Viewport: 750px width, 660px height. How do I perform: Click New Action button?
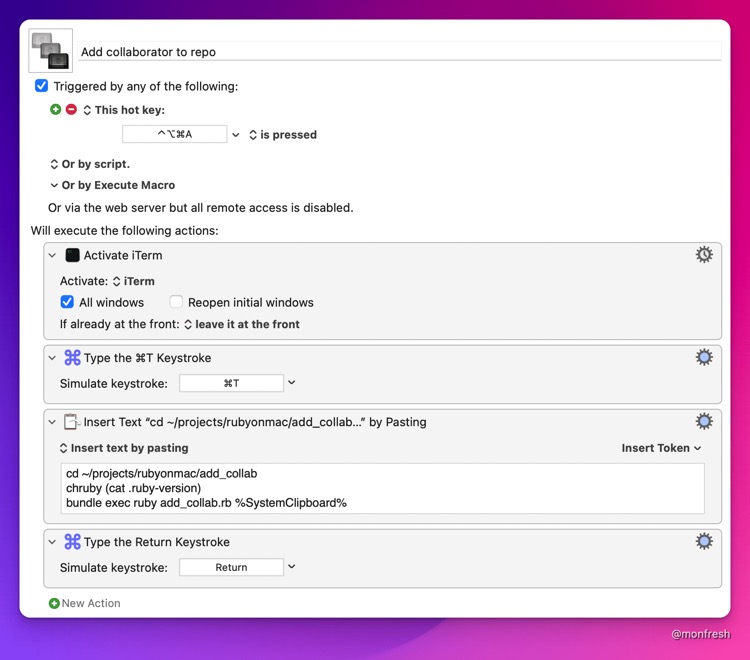pos(85,603)
